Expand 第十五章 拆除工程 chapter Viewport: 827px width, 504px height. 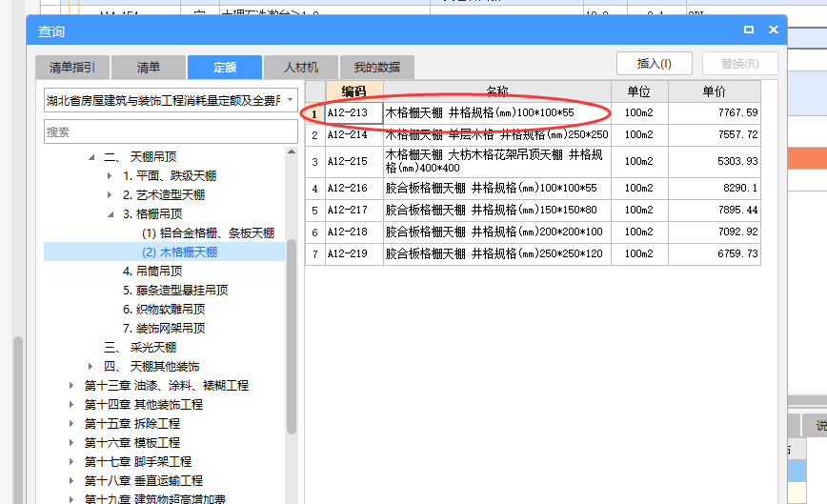click(71, 423)
